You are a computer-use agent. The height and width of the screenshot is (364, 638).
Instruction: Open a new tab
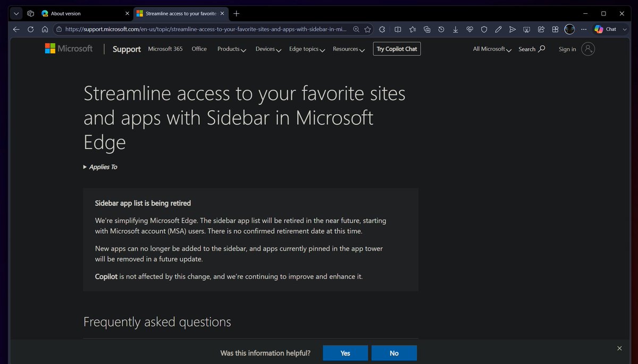(237, 13)
